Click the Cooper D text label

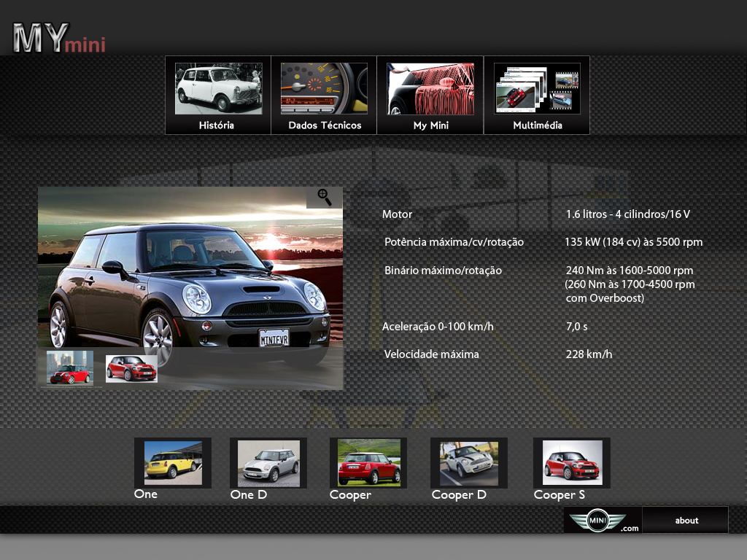(459, 495)
